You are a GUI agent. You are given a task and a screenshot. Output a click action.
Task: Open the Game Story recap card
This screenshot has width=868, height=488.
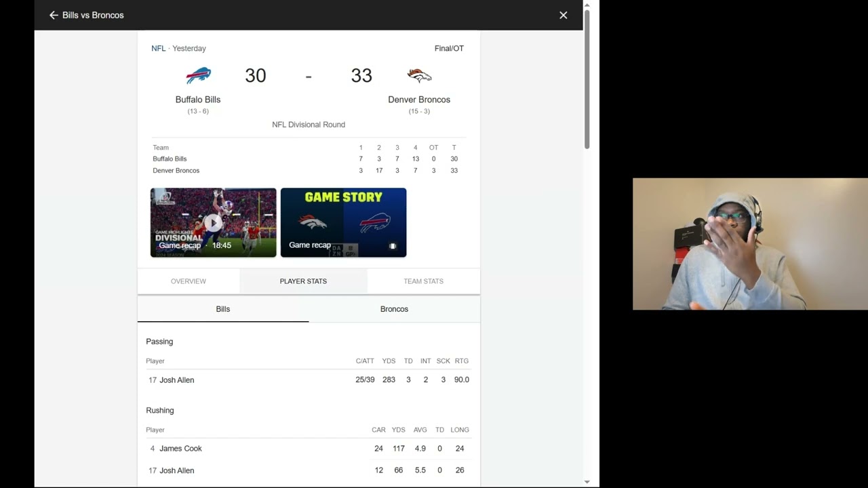click(343, 222)
